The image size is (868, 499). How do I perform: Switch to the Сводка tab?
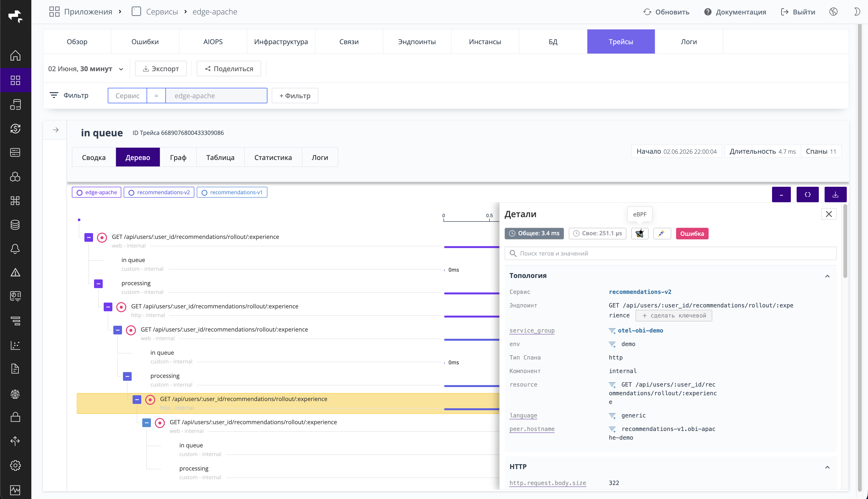point(94,157)
